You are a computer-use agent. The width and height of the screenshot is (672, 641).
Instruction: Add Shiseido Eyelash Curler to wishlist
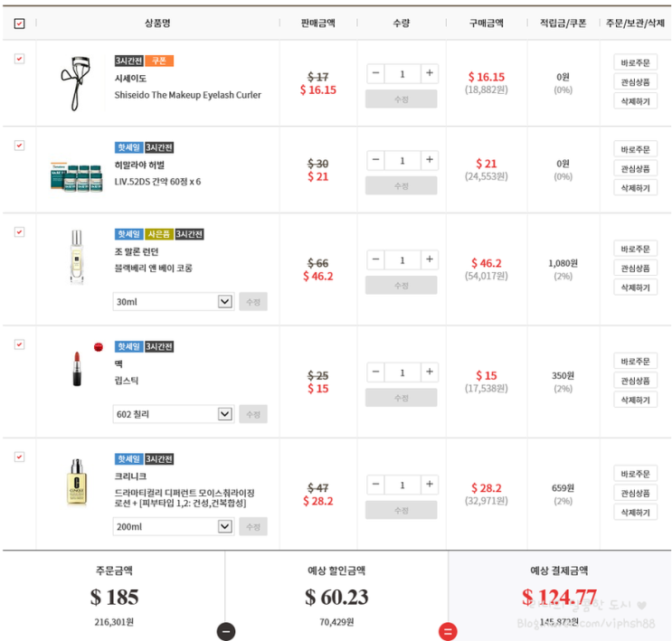coord(635,82)
